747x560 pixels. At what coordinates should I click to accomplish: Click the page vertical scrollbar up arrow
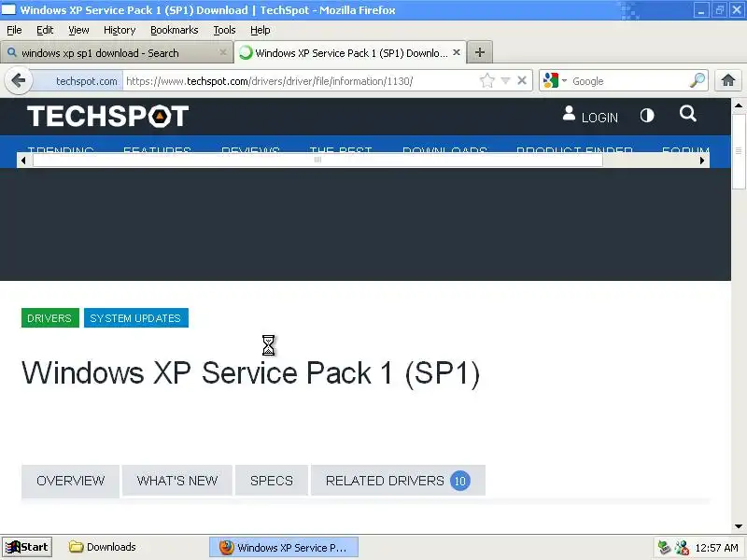coord(739,105)
